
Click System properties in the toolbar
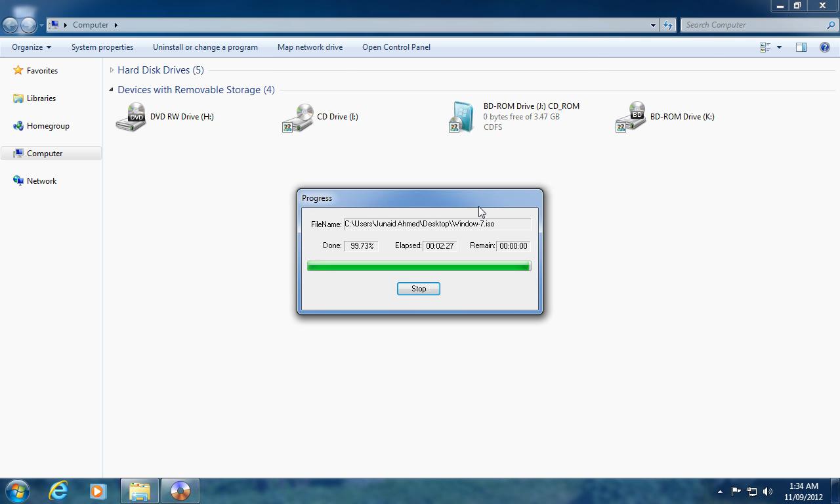pos(102,47)
